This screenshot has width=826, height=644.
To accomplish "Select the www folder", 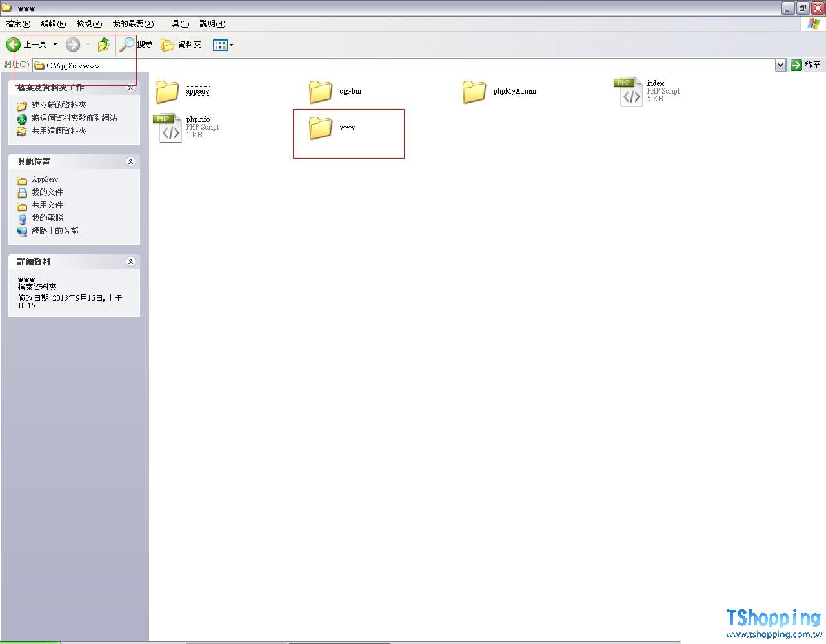I will click(x=321, y=128).
